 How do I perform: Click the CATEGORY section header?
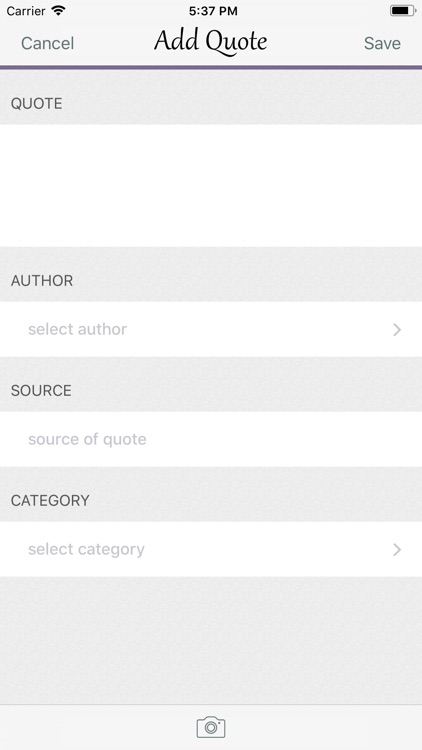(x=50, y=500)
